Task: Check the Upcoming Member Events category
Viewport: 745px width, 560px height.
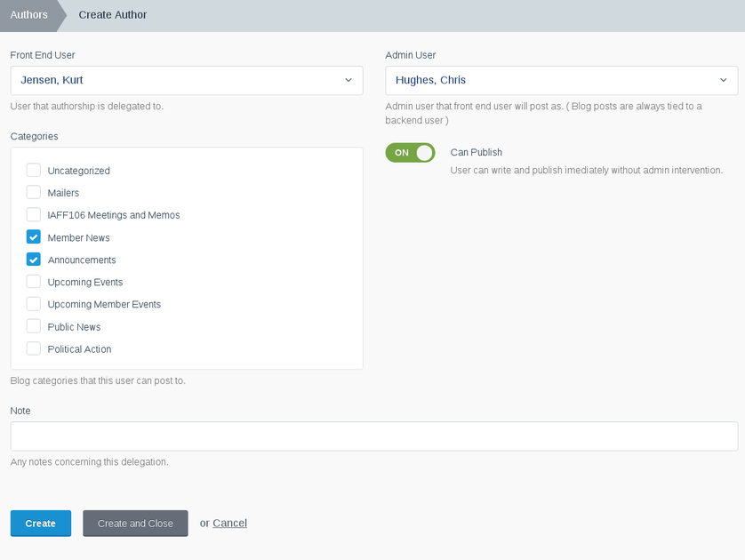Action: (x=33, y=304)
